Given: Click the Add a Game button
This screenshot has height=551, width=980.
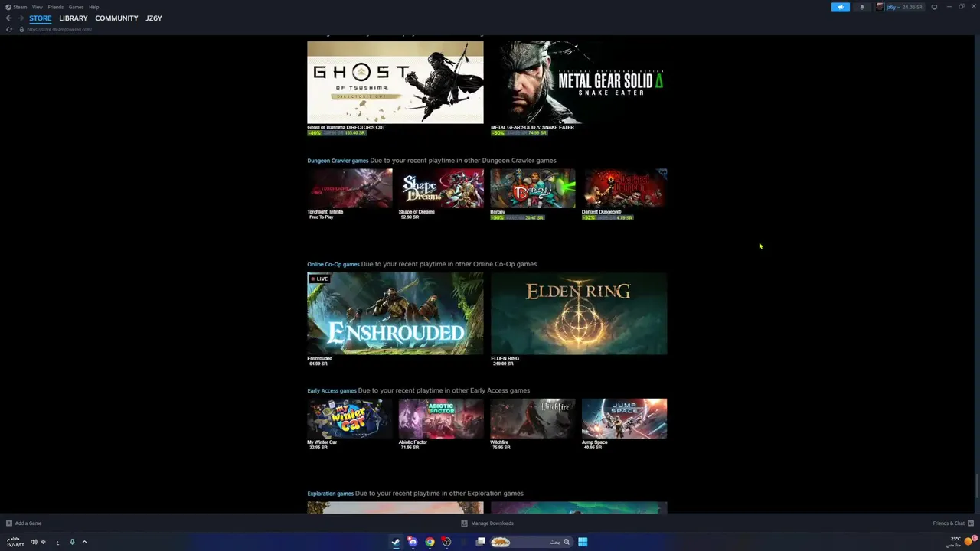Looking at the screenshot, I should (x=24, y=523).
